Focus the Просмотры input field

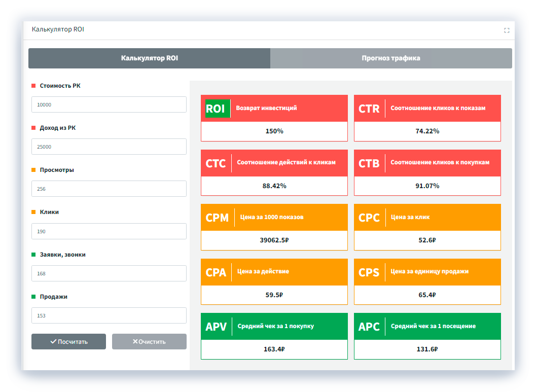(x=109, y=189)
